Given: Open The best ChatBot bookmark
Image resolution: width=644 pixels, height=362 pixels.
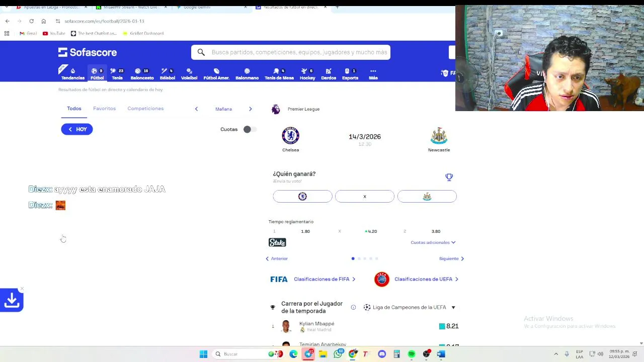Looking at the screenshot, I should click(x=94, y=33).
